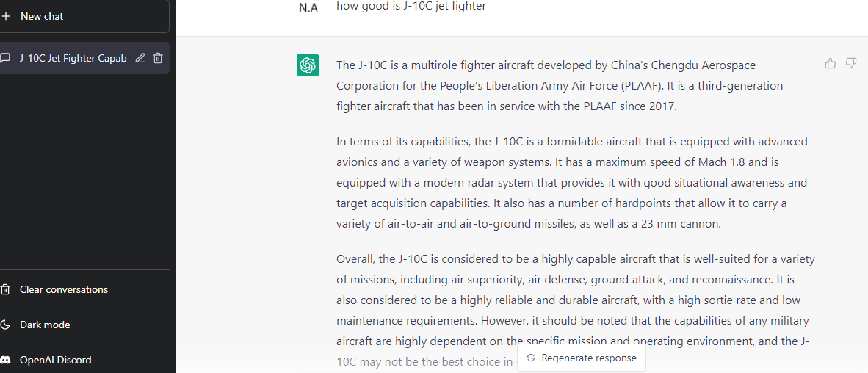The image size is (868, 373).
Task: Open the OpenAI Discord link
Action: 84,361
